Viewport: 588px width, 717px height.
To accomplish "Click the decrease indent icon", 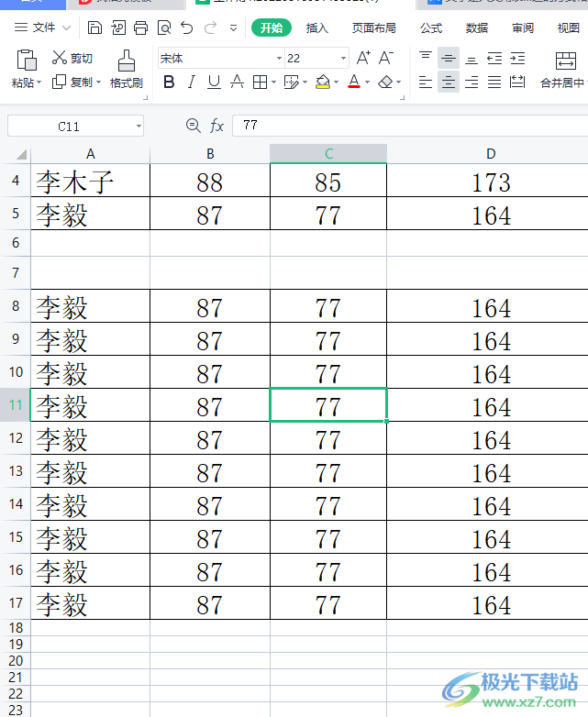I will click(x=494, y=58).
